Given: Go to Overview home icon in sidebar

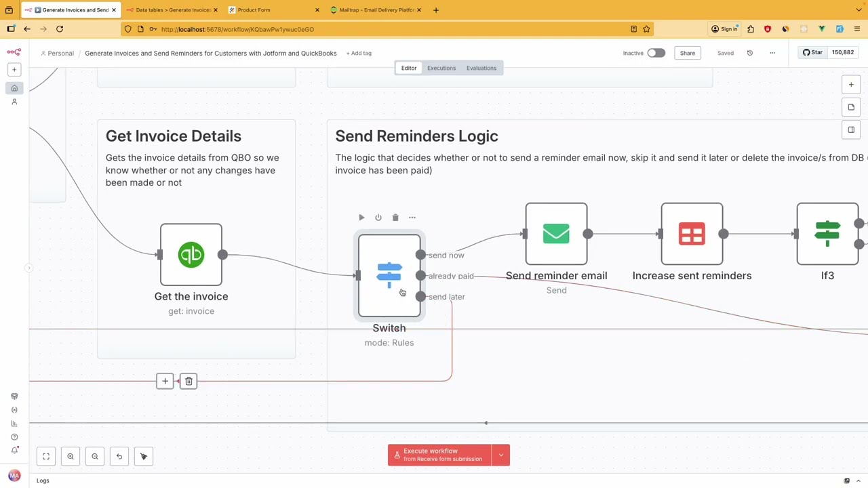Looking at the screenshot, I should (14, 88).
